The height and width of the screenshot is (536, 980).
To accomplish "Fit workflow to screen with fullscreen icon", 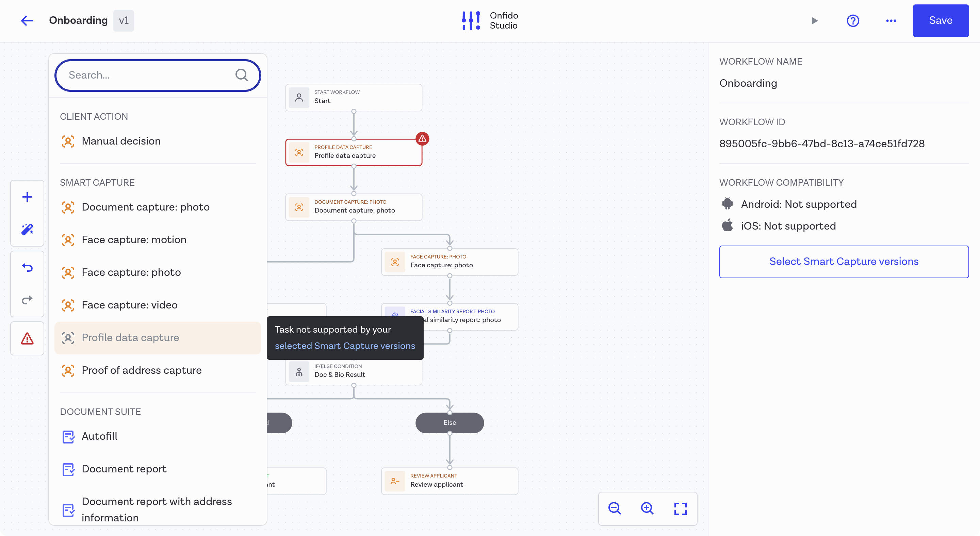I will (x=680, y=508).
